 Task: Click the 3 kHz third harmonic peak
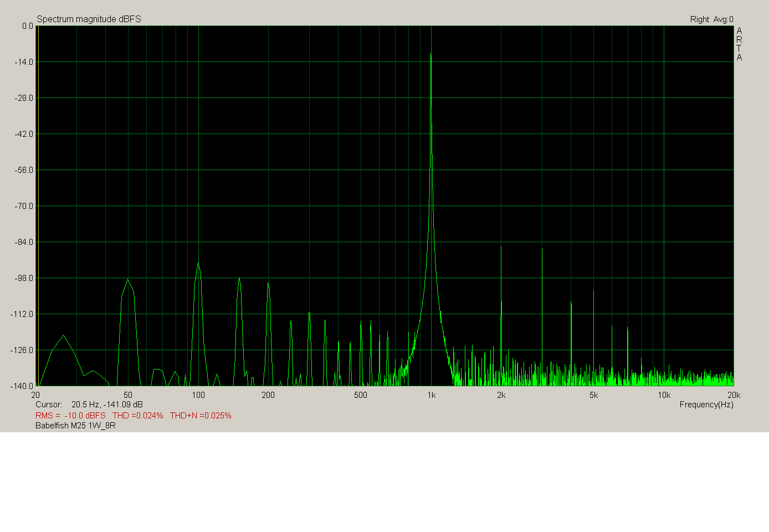[542, 249]
